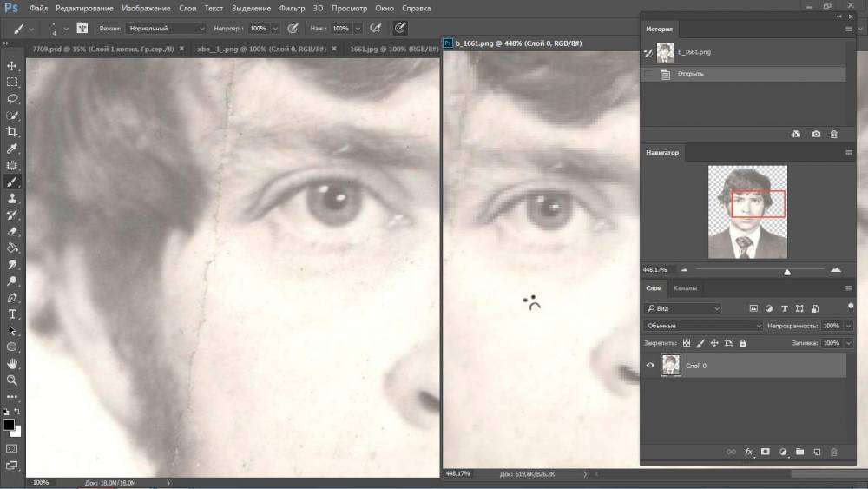Select the Eyedropper tool
Screen dimensions: 868x489
click(x=12, y=149)
